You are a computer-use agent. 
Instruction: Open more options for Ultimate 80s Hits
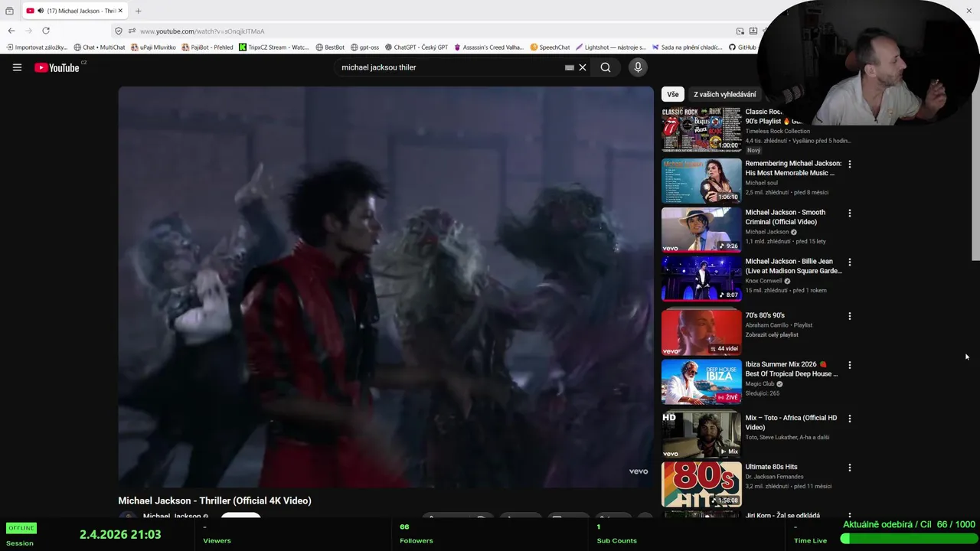(849, 467)
